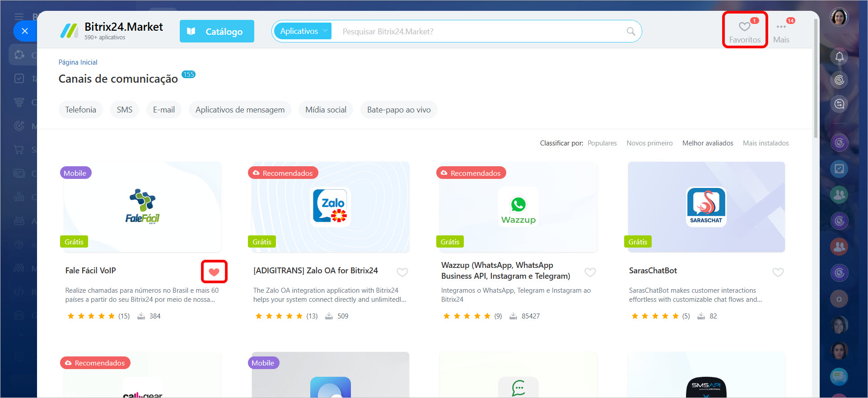Open the green group chat icon
Image resolution: width=868 pixels, height=398 pixels.
pyautogui.click(x=839, y=195)
